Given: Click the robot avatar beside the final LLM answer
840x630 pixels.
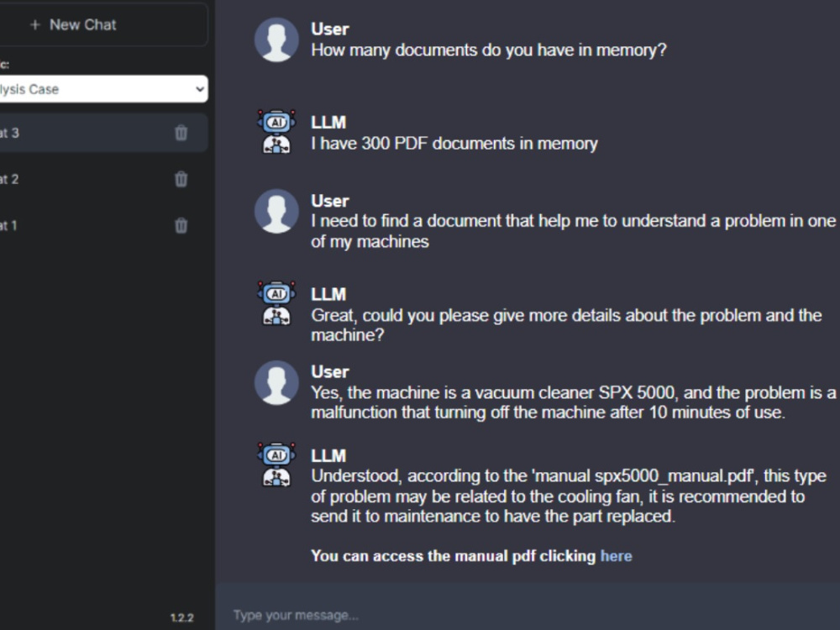Looking at the screenshot, I should (x=277, y=465).
